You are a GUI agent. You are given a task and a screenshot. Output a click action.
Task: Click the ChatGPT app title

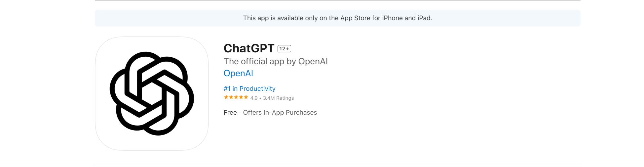click(x=249, y=48)
